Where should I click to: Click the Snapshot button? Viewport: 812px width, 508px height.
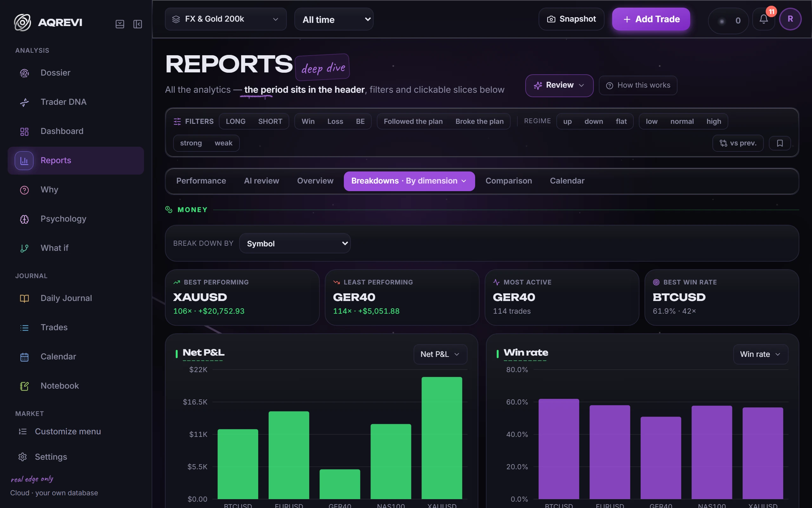(572, 19)
